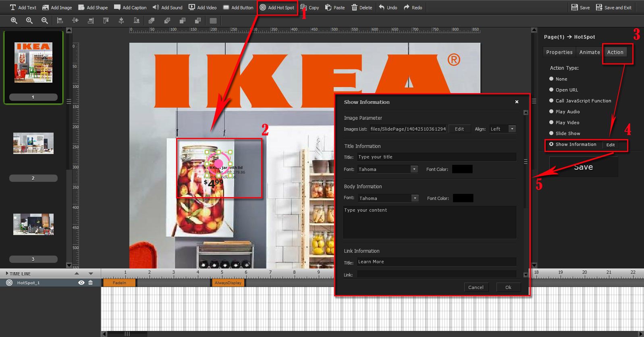
Task: Click Add Text tool
Action: coord(23,7)
